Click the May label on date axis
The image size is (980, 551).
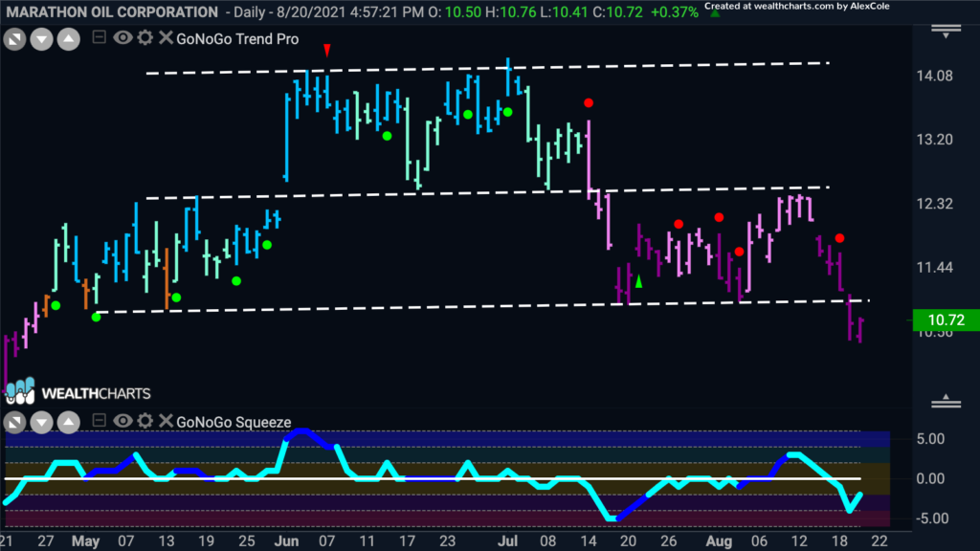[85, 541]
